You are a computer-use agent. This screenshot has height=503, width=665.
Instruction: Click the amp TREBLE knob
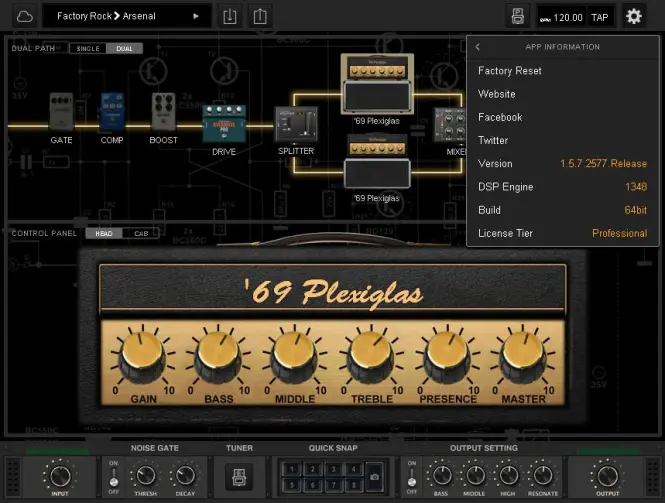(x=371, y=357)
